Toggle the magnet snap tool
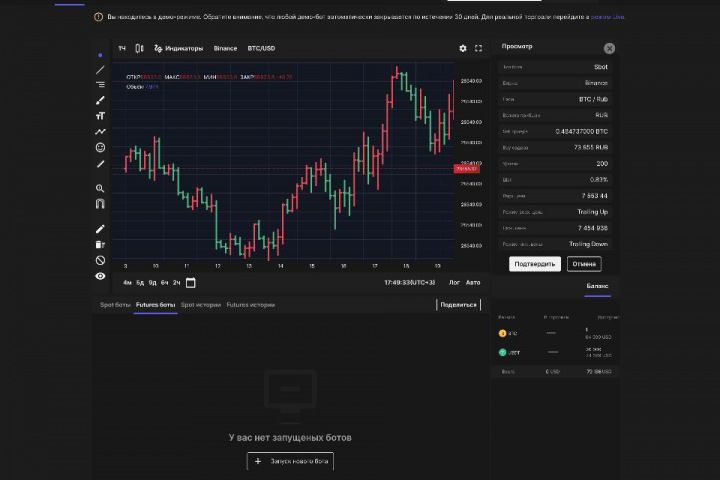Screen dimensions: 720x480 click(x=100, y=203)
